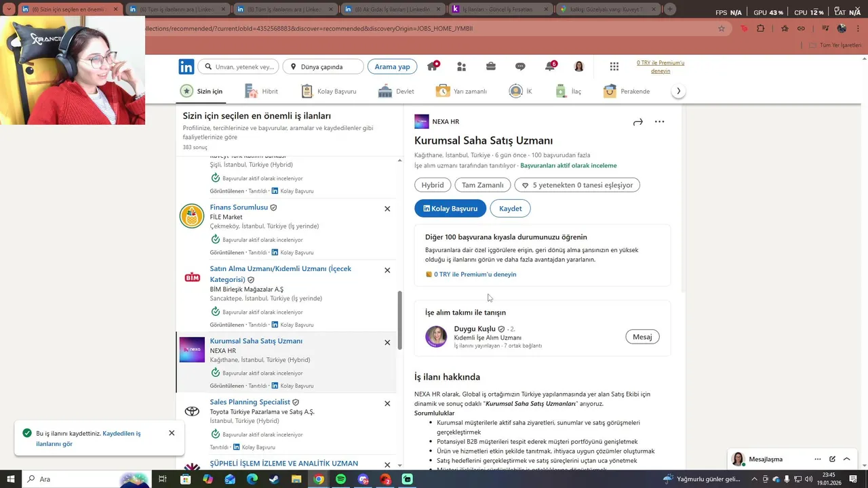This screenshot has height=488, width=868.
Task: Select the 'Yarı zamanlı' category tab
Action: click(x=461, y=91)
